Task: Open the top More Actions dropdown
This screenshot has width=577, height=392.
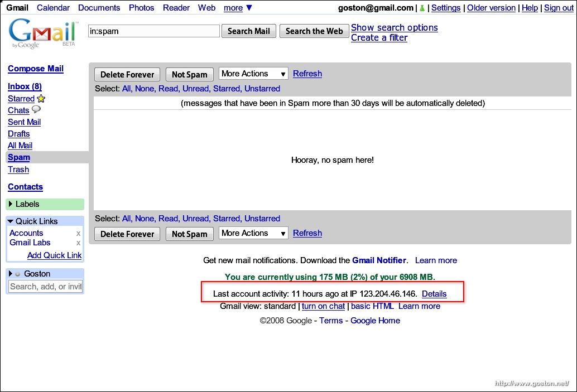Action: click(253, 74)
